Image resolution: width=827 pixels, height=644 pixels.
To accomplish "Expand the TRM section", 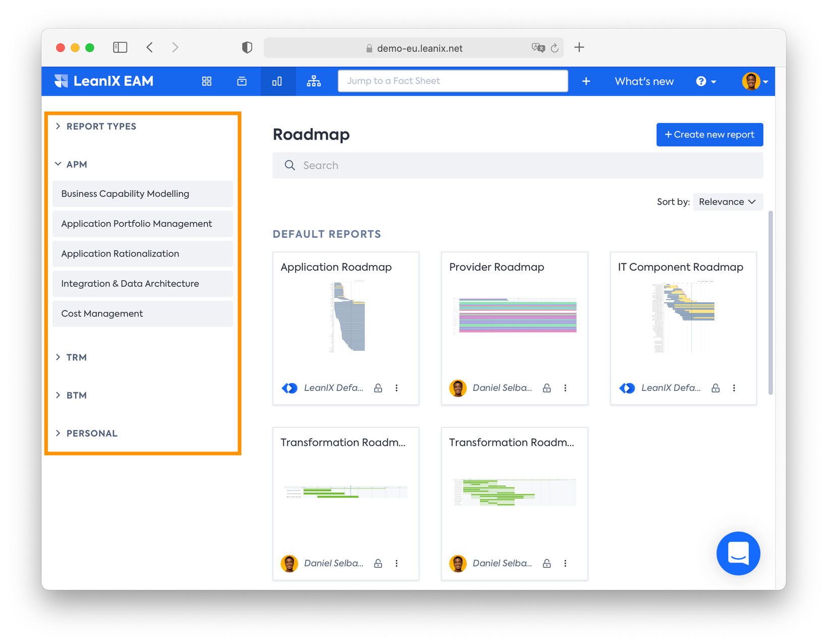I will tap(71, 357).
